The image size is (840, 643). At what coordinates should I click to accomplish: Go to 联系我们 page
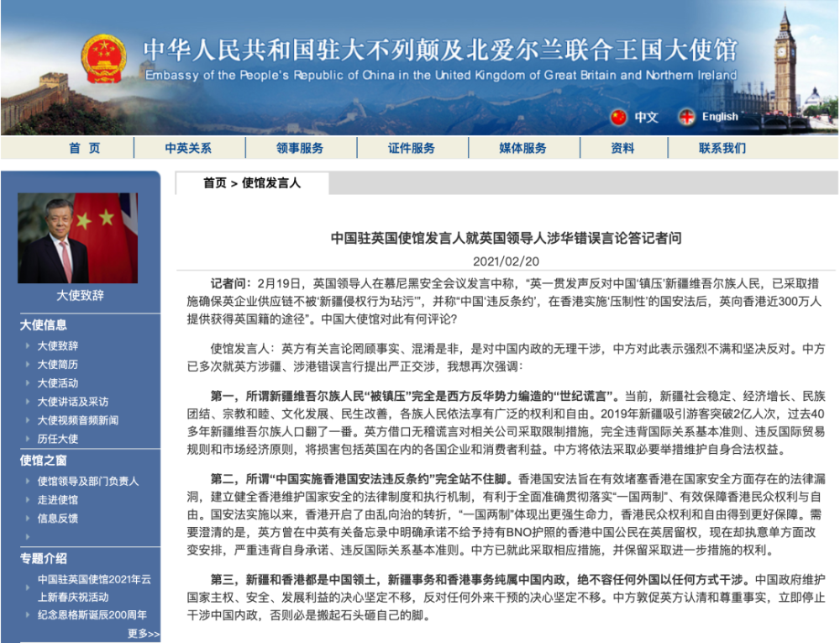click(722, 148)
